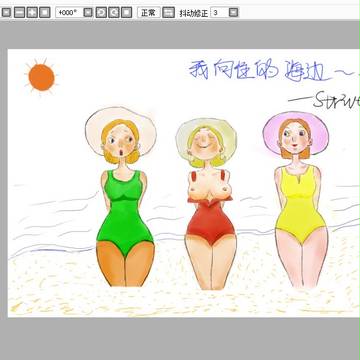Click the 抖动修正 value field showing 3

219,13
